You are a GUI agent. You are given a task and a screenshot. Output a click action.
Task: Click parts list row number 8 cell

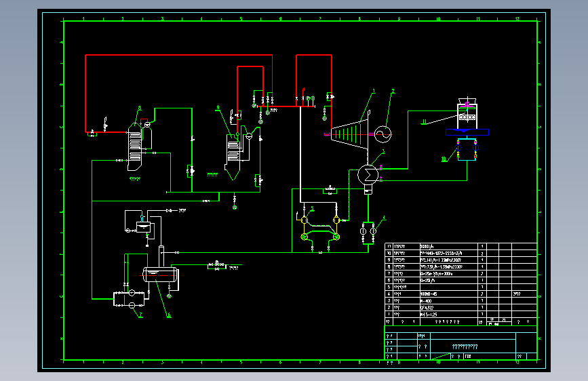[x=389, y=266]
